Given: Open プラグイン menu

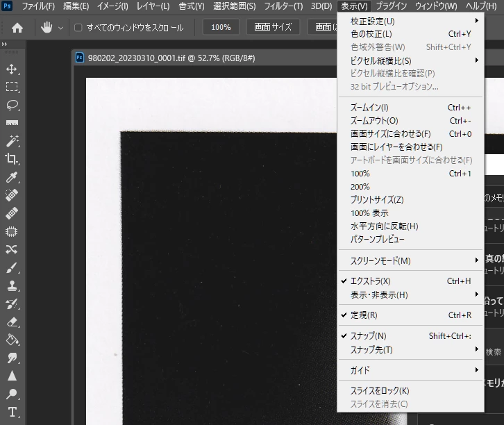Looking at the screenshot, I should [391, 6].
